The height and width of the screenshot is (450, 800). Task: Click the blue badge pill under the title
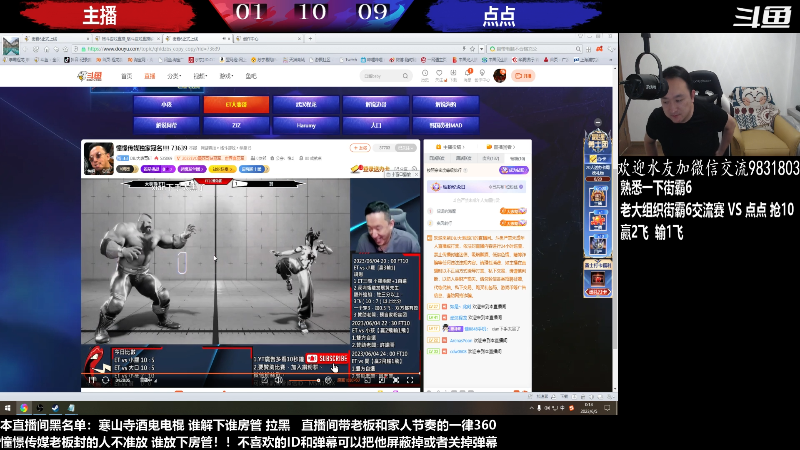[x=254, y=169]
